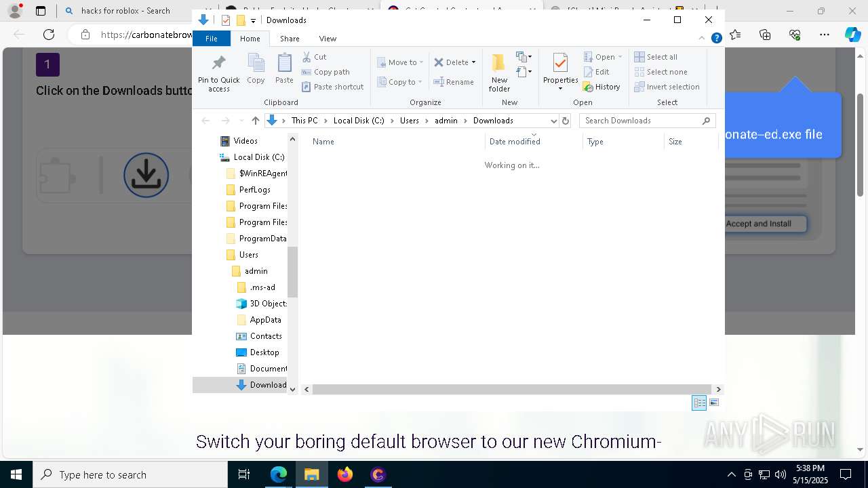Open the Move to dropdown
This screenshot has height=488, width=868.
400,62
